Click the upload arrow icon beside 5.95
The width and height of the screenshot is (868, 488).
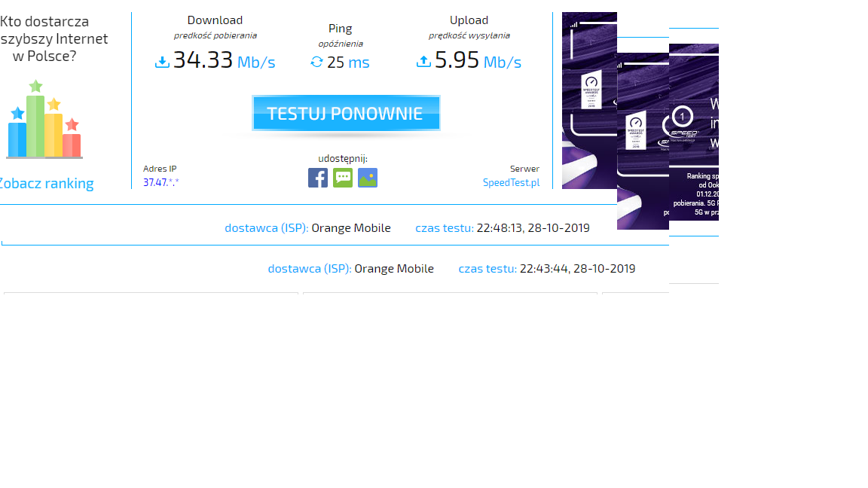click(x=423, y=61)
